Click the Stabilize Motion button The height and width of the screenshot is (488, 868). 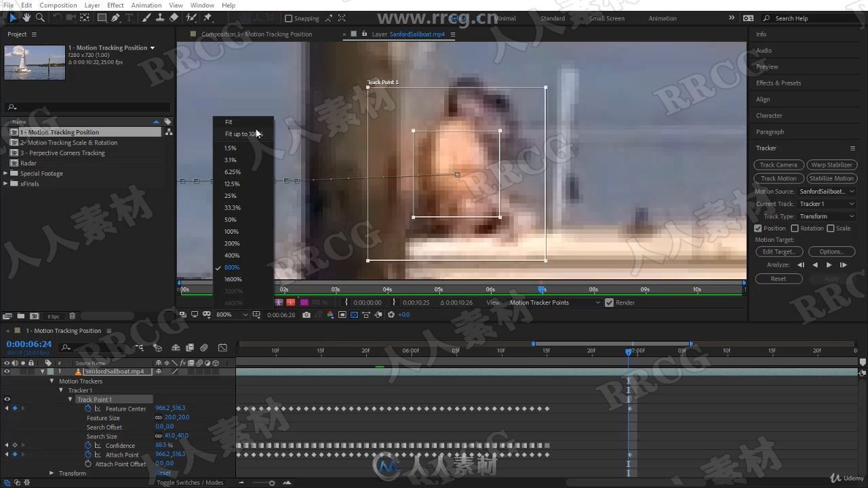click(x=832, y=178)
